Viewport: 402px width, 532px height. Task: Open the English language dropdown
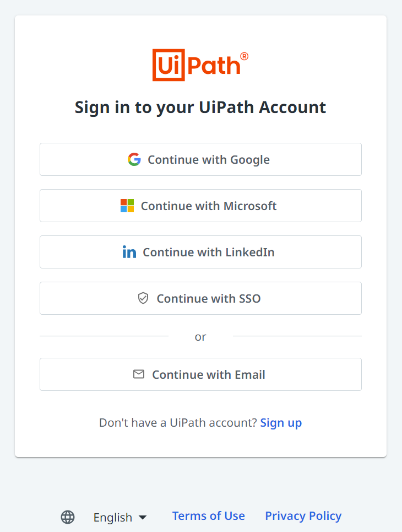[113, 517]
